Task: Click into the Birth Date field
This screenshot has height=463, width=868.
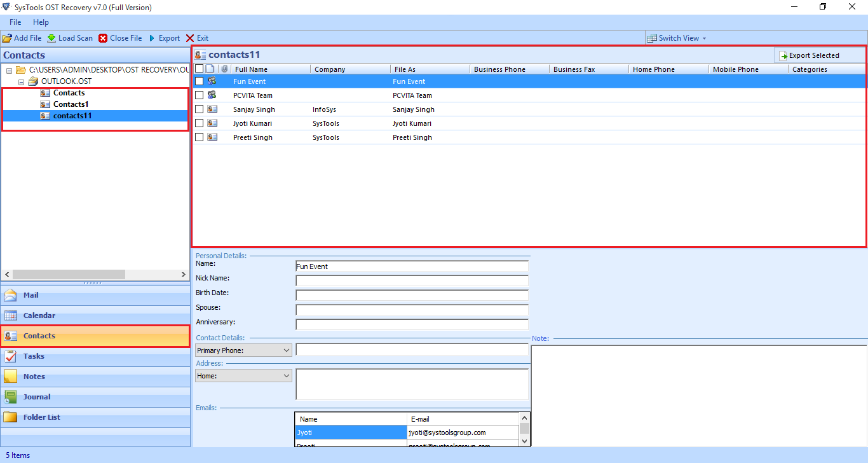Action: pos(412,295)
